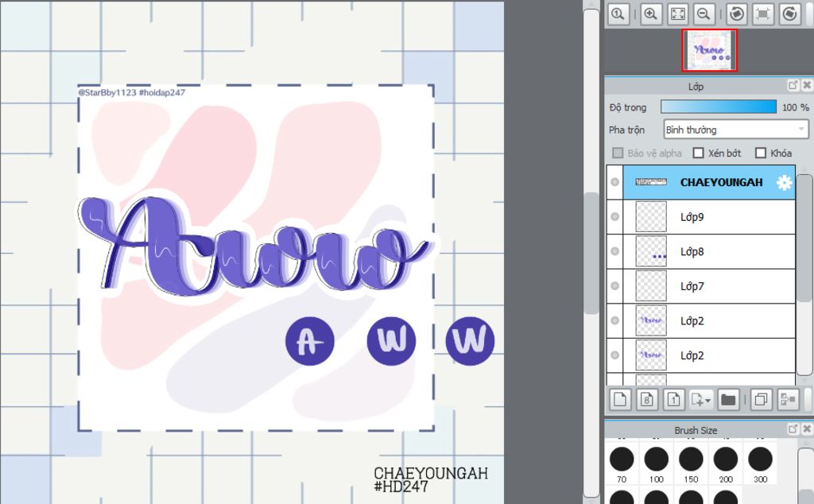
Task: Rotate canvas clockwise icon
Action: click(x=789, y=14)
